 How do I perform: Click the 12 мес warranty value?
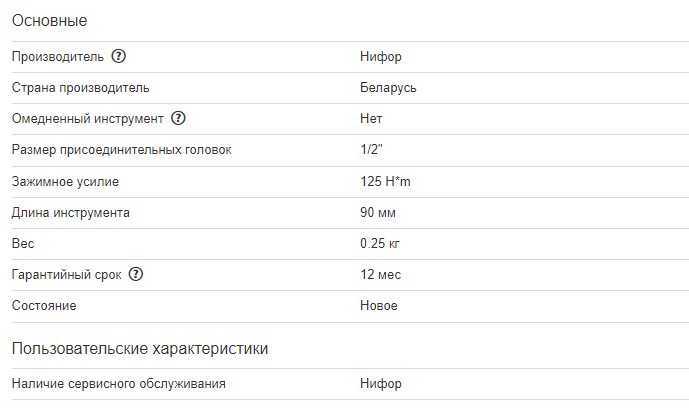(x=380, y=274)
